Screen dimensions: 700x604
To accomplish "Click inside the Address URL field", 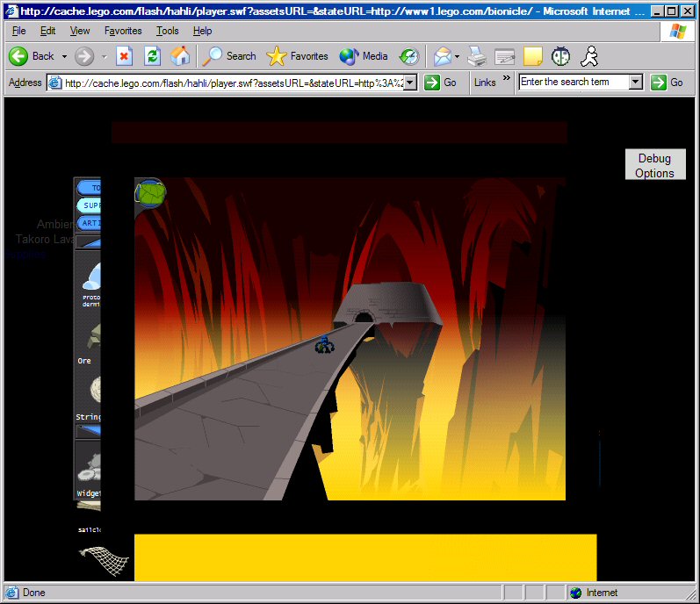I will (x=234, y=83).
